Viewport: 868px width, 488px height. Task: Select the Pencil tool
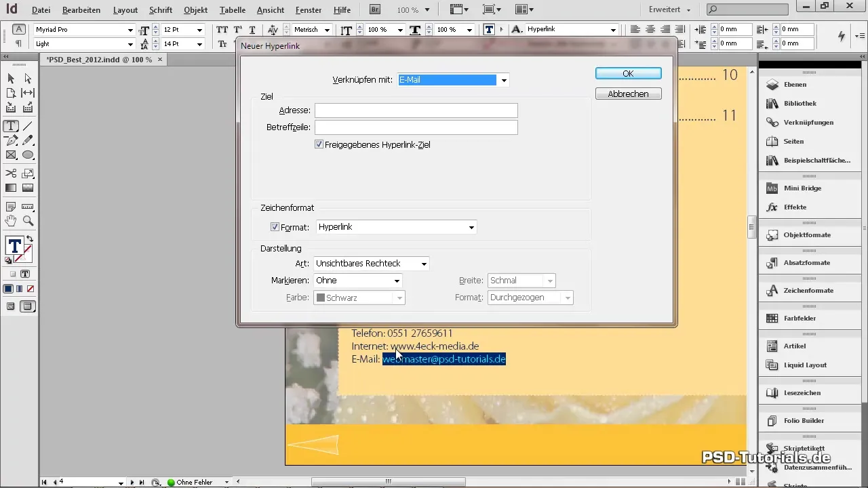[28, 140]
